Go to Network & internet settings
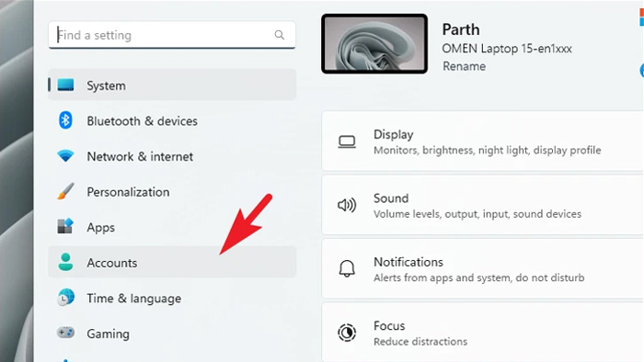Viewport: 644px width, 362px height. (172, 156)
